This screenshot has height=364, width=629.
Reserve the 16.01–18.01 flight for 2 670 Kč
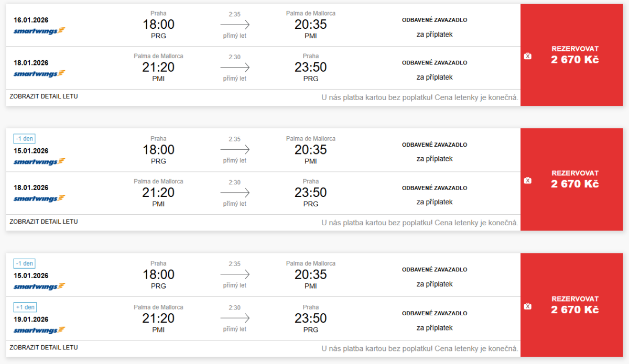click(574, 54)
